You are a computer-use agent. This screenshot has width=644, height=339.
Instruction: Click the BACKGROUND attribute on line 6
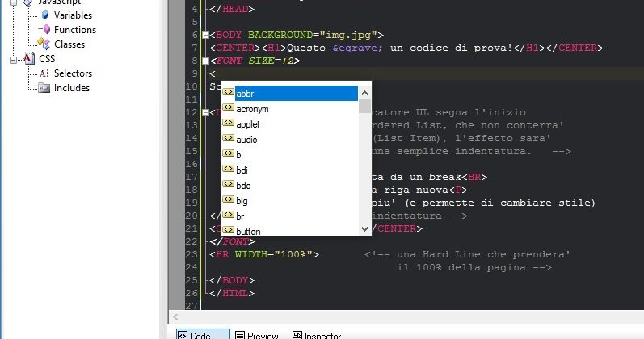pos(280,35)
